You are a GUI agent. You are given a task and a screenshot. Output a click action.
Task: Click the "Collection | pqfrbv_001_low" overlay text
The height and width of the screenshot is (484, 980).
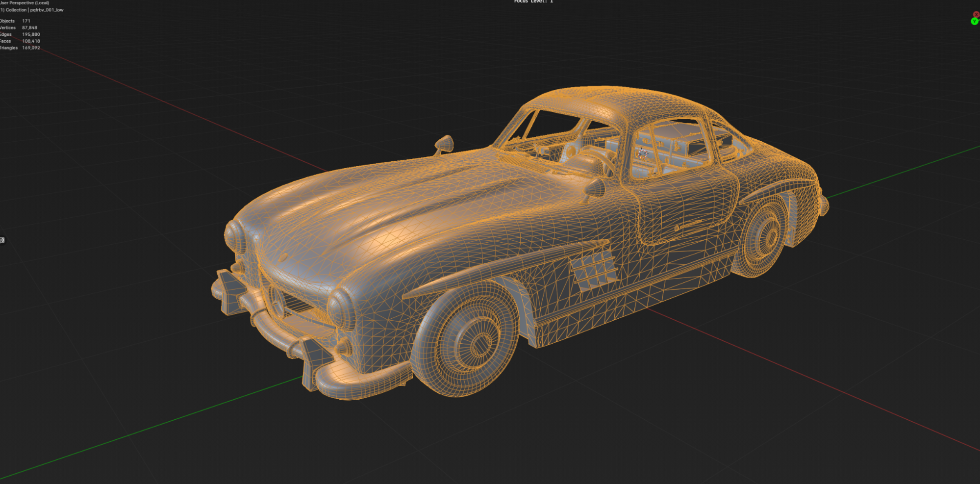click(x=34, y=10)
